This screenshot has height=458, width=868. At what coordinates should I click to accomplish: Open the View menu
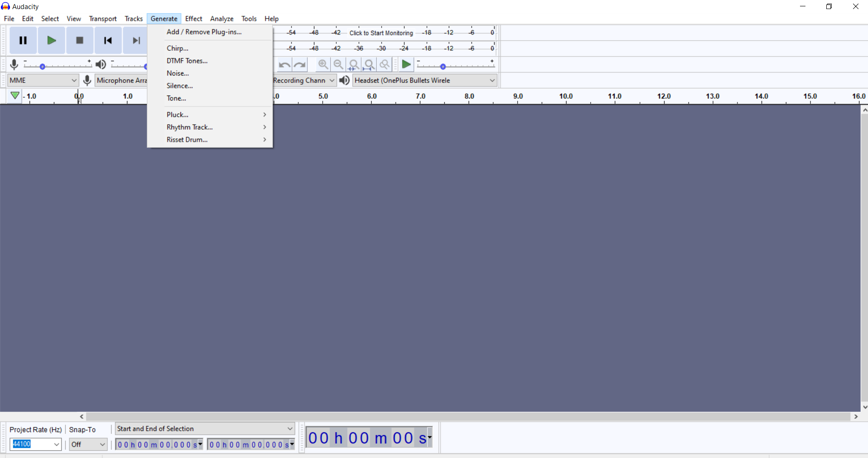[74, 19]
